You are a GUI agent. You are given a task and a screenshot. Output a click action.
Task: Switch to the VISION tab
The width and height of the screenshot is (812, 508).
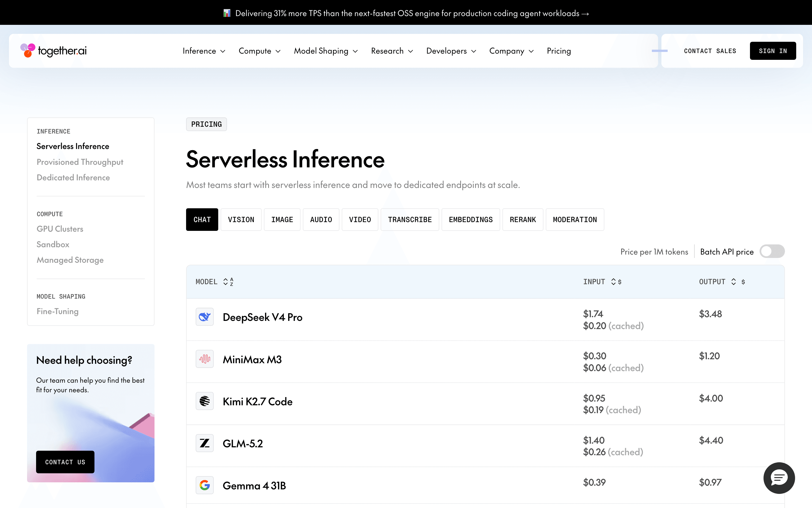tap(241, 219)
